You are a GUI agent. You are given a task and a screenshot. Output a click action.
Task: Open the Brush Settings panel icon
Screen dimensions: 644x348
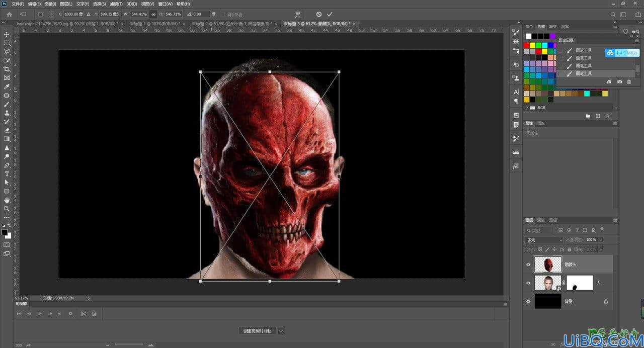(x=516, y=32)
